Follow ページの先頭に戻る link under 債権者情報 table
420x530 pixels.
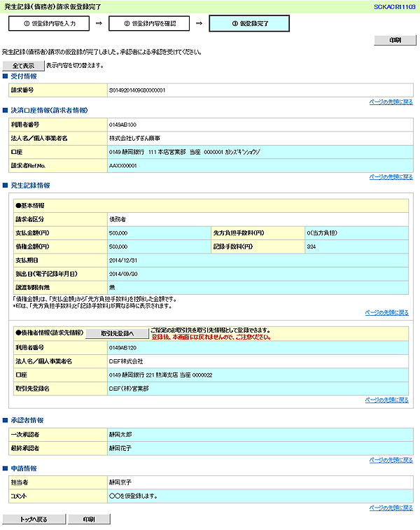click(386, 400)
